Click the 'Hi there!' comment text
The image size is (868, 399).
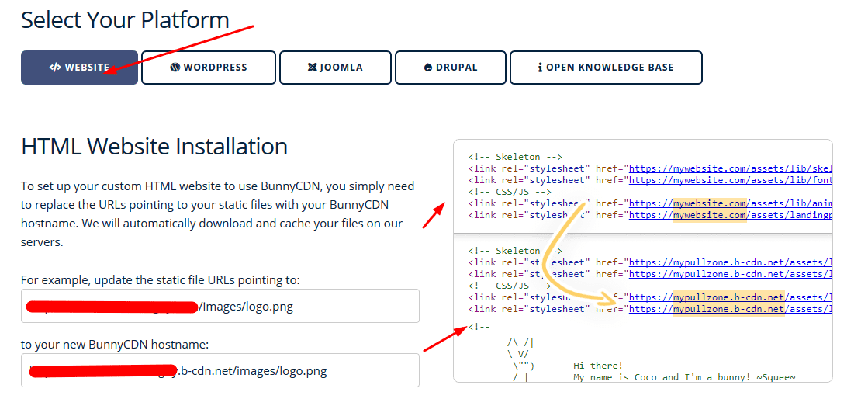point(598,365)
